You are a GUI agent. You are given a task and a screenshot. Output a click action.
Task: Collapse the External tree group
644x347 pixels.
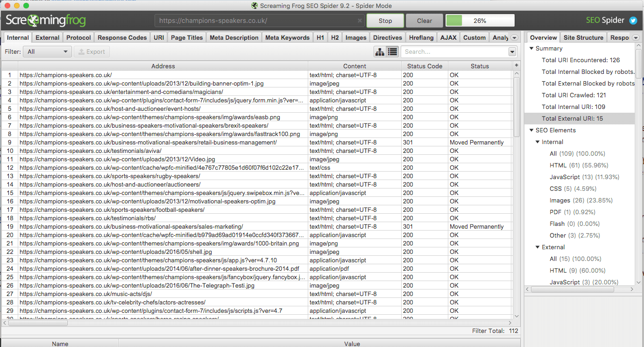coord(538,247)
